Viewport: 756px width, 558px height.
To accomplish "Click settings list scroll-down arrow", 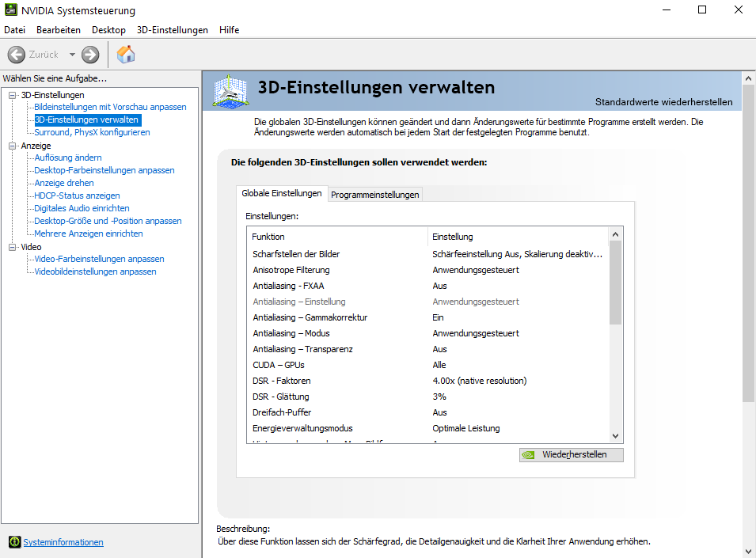I will point(615,435).
